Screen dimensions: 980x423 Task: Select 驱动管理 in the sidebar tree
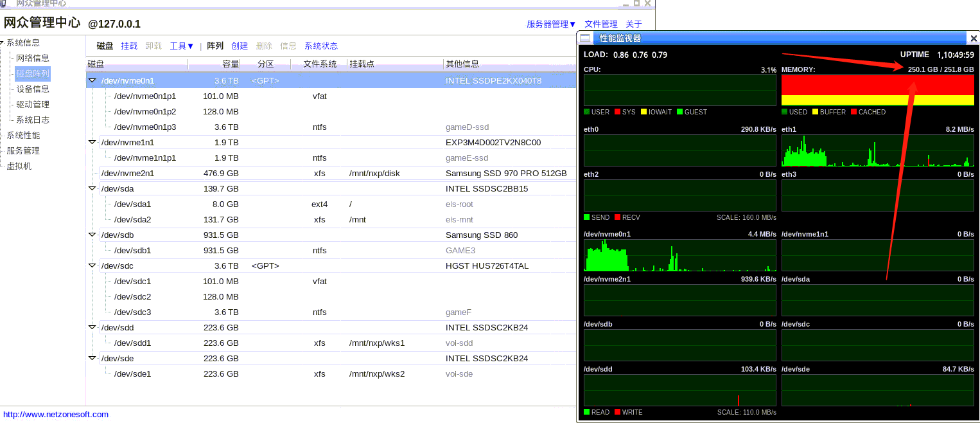[33, 105]
